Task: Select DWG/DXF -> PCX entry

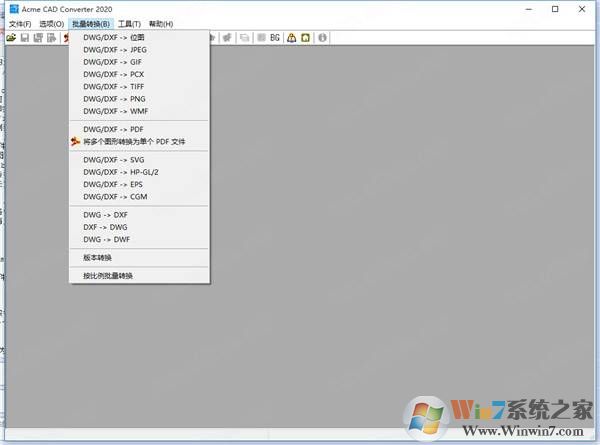Action: 139,74
